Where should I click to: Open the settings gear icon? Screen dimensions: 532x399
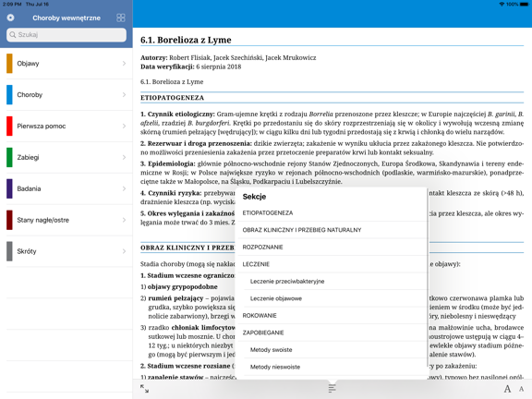(x=10, y=18)
